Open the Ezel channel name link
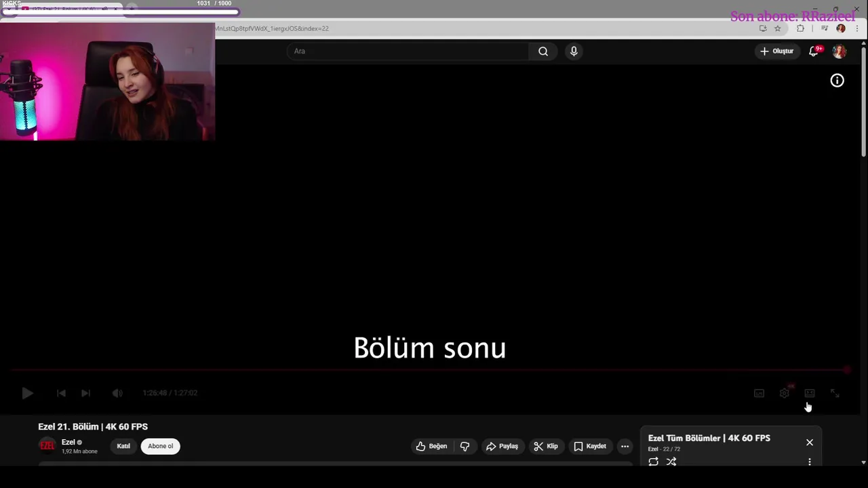 coord(68,442)
